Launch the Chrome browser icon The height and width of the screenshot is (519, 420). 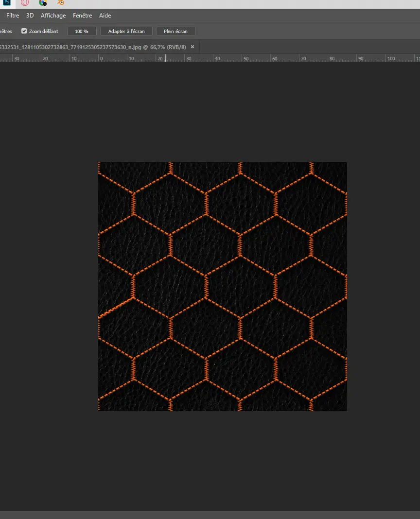(x=43, y=2)
